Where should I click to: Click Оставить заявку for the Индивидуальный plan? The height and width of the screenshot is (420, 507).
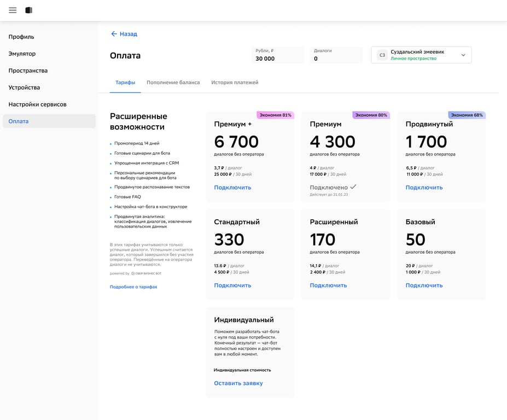[x=238, y=383]
